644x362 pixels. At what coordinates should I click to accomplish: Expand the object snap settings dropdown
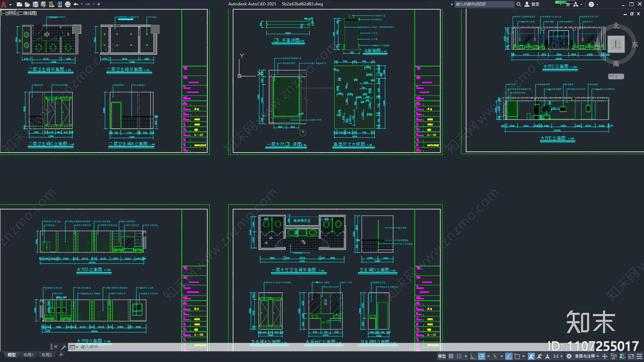(x=524, y=356)
